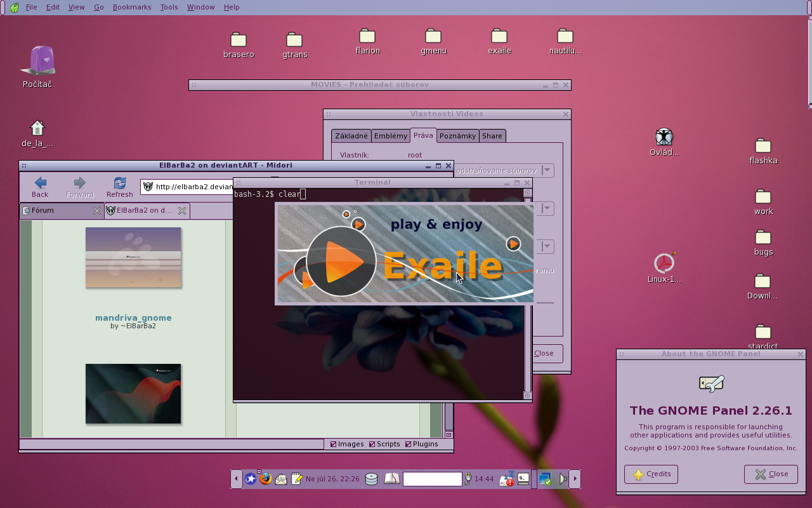Switch to the Emblémy tab

click(x=391, y=136)
